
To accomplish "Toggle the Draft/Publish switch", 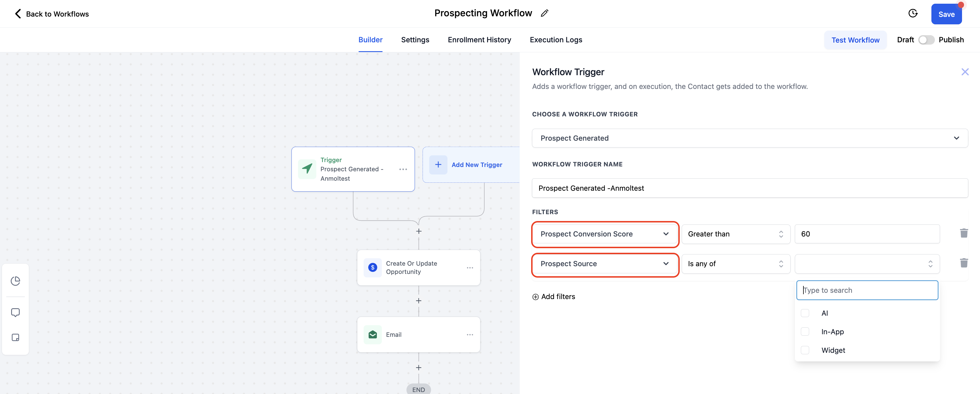I will tap(926, 40).
